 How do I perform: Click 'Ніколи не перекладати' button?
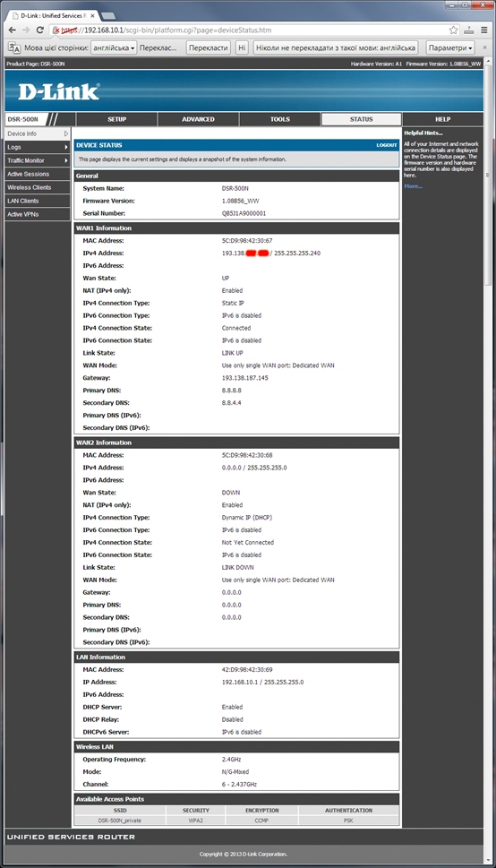pyautogui.click(x=336, y=48)
